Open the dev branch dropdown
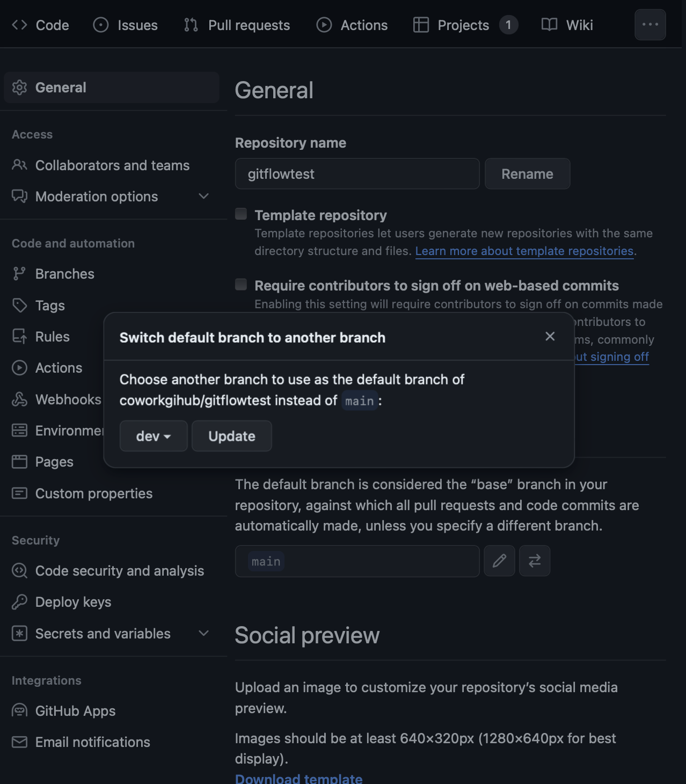 pyautogui.click(x=154, y=436)
